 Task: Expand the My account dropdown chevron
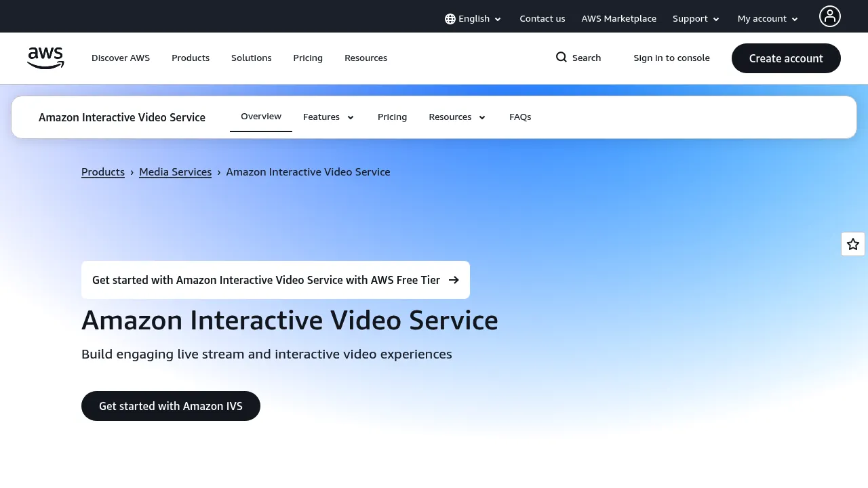point(795,20)
